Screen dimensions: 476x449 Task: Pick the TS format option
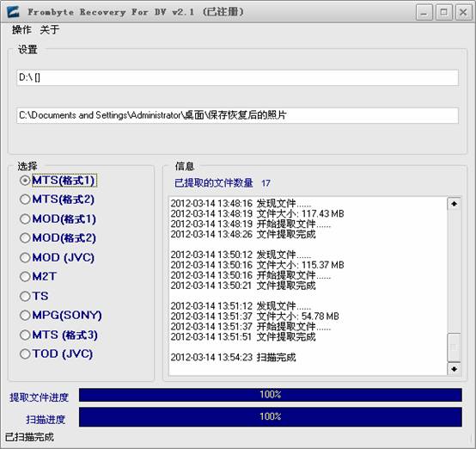click(x=34, y=296)
